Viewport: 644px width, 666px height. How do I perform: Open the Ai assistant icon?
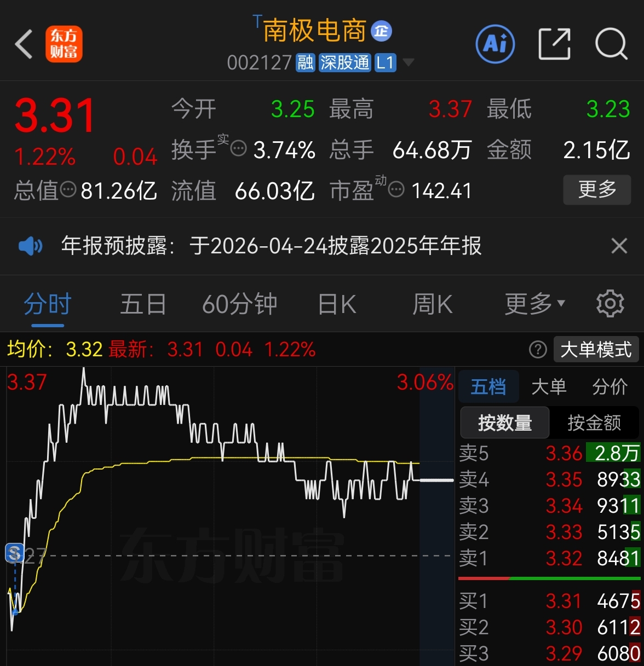495,44
